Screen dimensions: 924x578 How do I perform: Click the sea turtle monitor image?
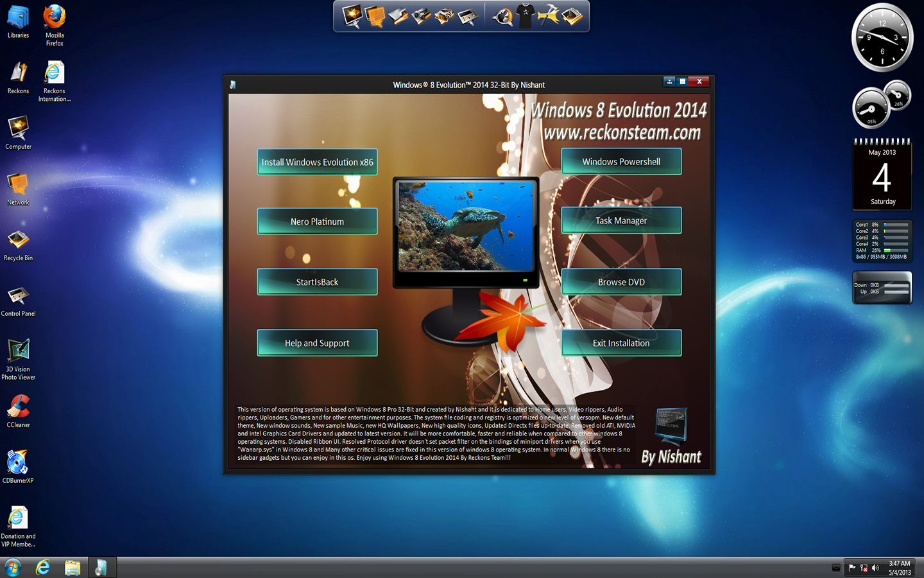pos(466,226)
